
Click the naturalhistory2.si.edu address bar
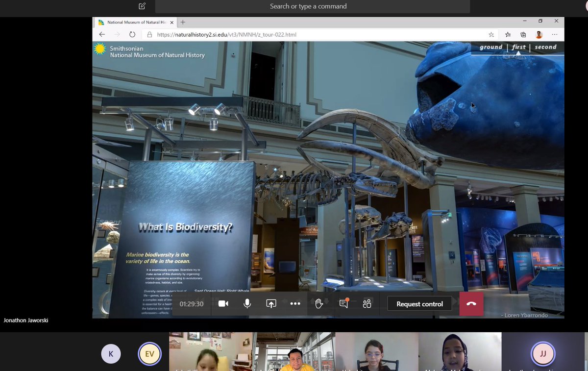320,35
